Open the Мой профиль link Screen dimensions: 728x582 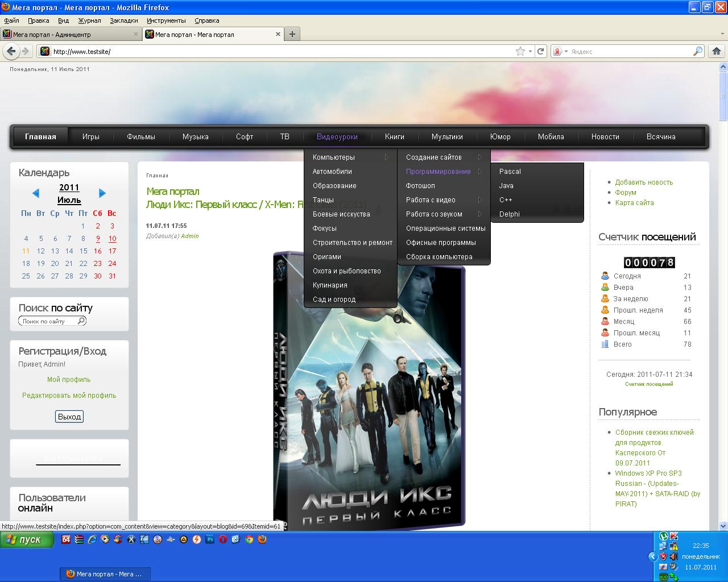point(69,379)
